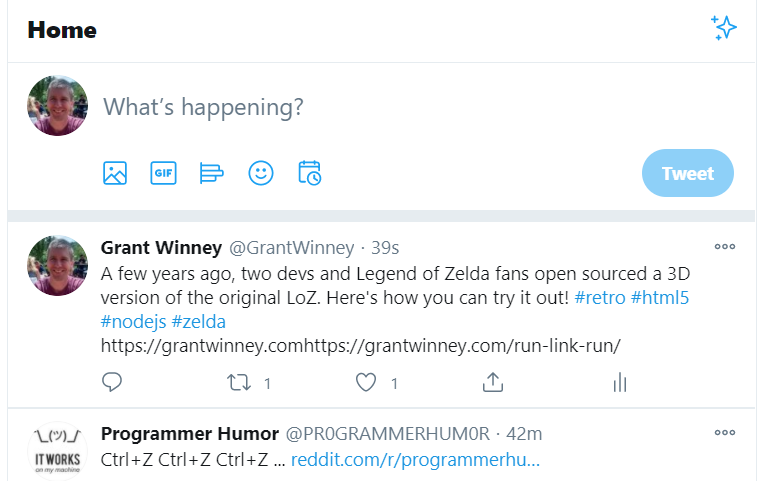Like Grant Winney's Zelda tweet
Image resolution: width=771 pixels, height=481 pixels.
point(366,383)
